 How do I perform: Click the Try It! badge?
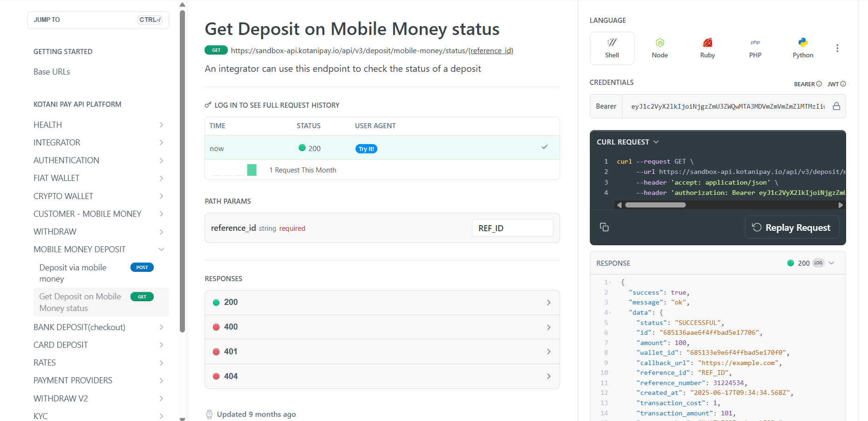pos(366,149)
